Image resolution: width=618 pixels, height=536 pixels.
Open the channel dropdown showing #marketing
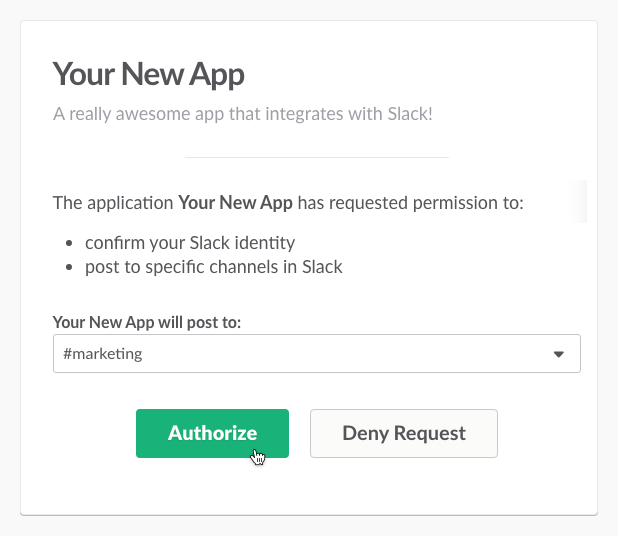(x=316, y=354)
